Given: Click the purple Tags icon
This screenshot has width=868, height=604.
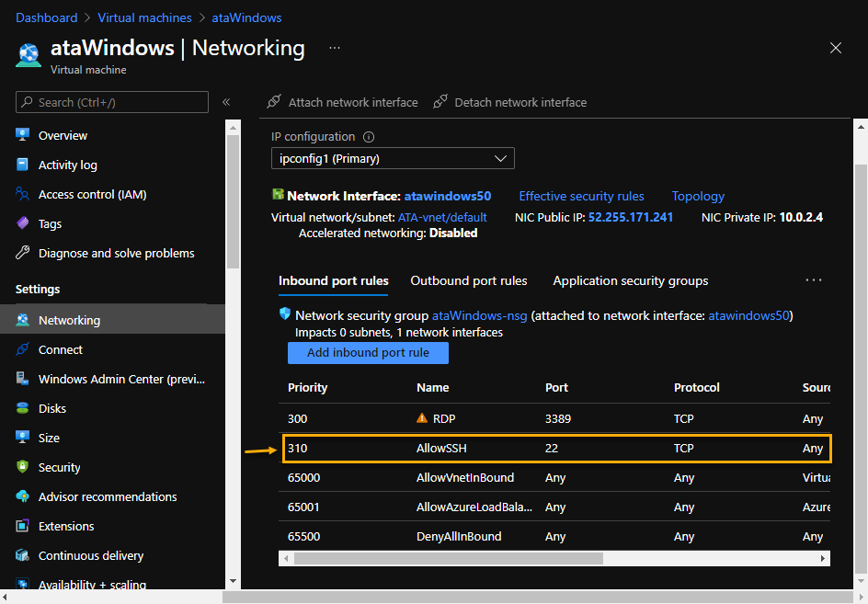Looking at the screenshot, I should pos(22,223).
